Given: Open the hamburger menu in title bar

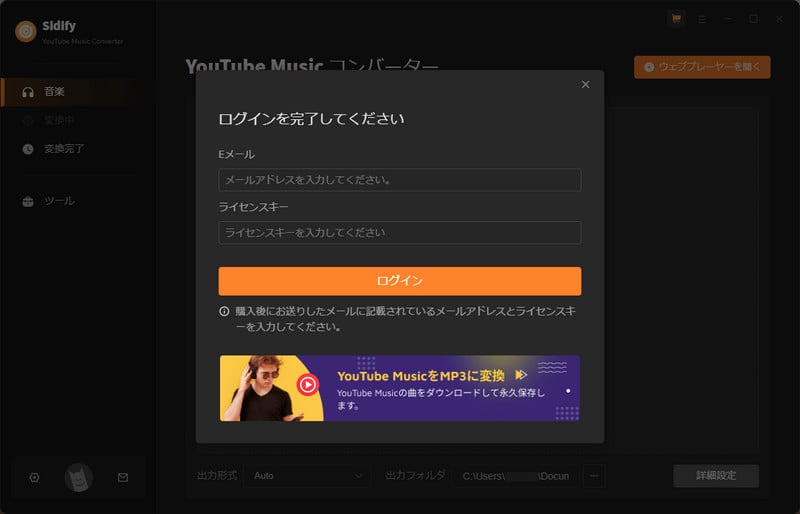Looking at the screenshot, I should (702, 19).
